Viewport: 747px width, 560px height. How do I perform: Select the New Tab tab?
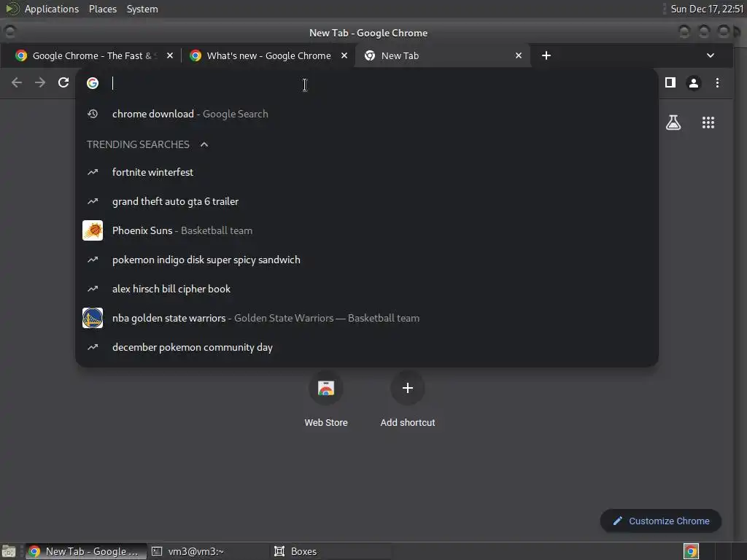point(442,55)
